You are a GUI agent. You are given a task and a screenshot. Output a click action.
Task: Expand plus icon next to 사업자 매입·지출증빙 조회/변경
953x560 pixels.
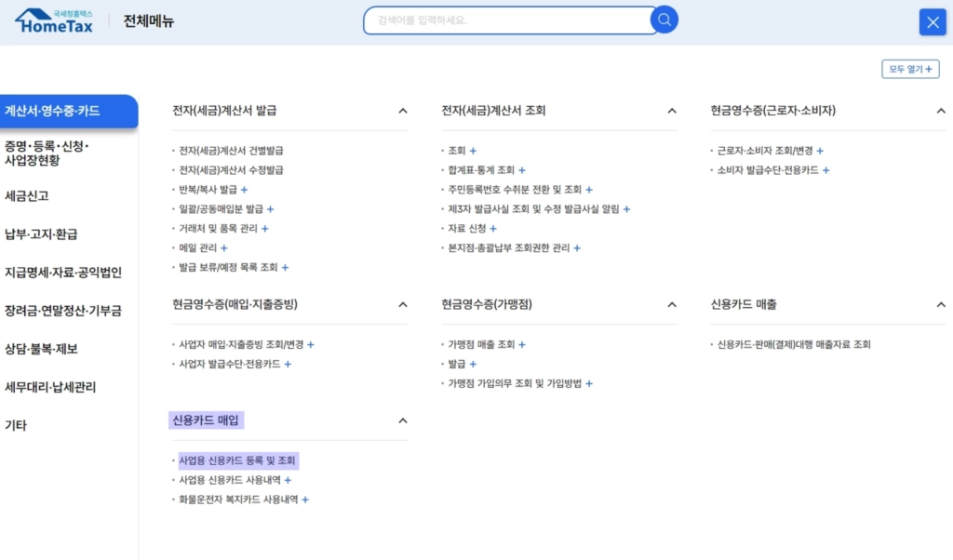311,344
